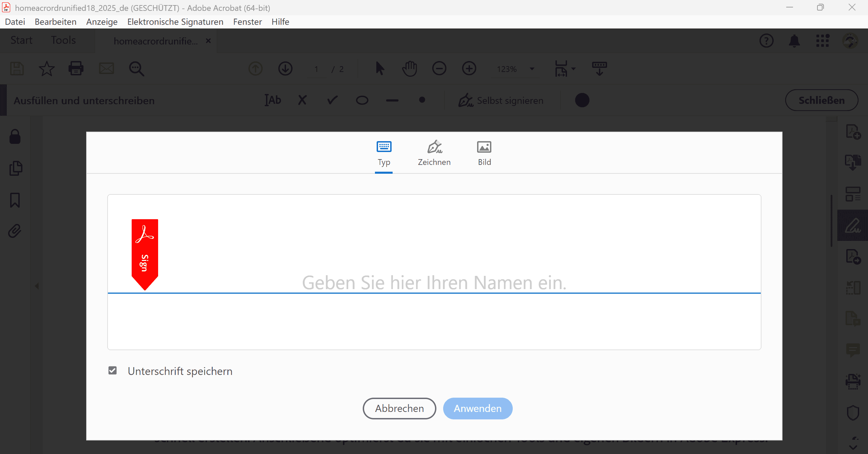Image resolution: width=868 pixels, height=454 pixels.
Task: Click the search magnifier icon
Action: (136, 69)
